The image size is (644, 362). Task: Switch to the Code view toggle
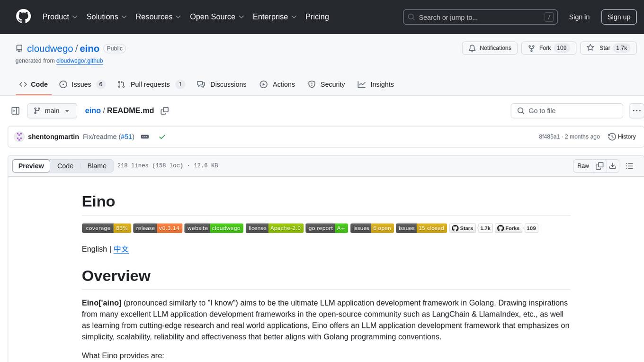point(65,166)
